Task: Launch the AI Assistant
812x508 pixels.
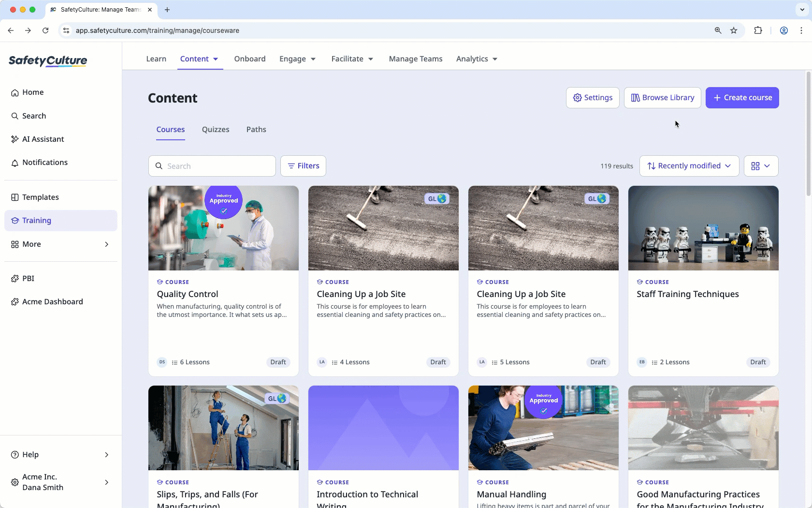Action: click(x=61, y=139)
